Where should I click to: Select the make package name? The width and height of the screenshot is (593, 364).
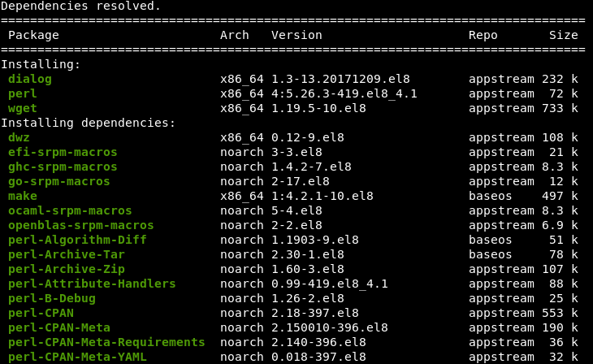coord(23,196)
